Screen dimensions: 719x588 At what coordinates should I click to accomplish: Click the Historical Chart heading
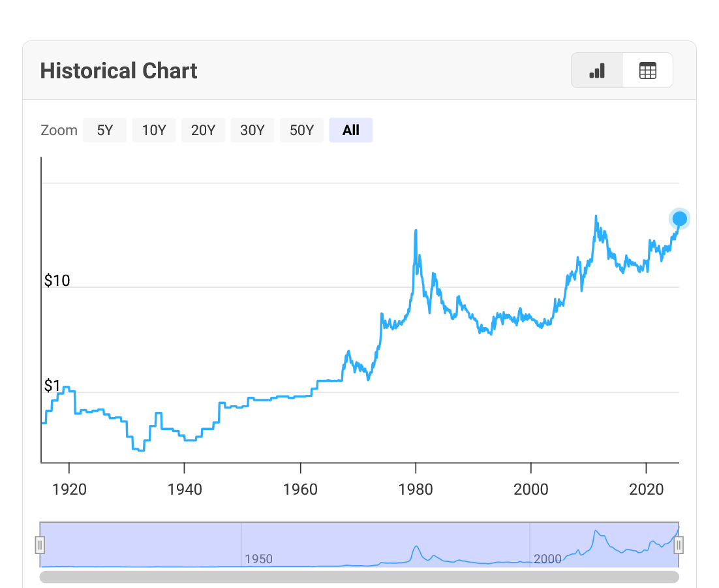tap(119, 70)
